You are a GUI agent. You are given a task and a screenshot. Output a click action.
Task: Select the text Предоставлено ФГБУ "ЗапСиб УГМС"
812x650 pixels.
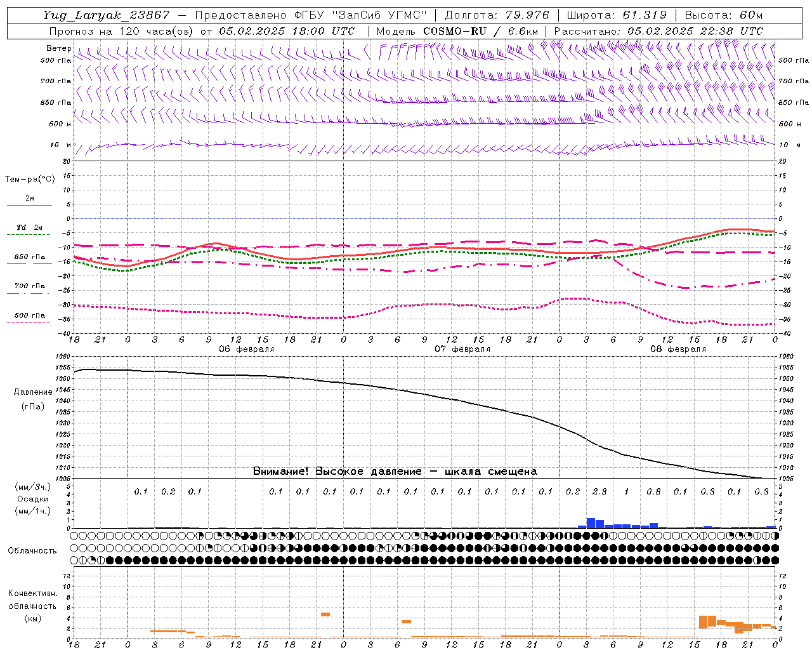tap(311, 15)
